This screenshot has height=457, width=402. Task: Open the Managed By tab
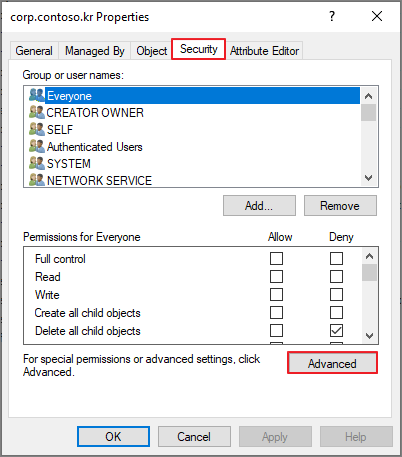95,51
